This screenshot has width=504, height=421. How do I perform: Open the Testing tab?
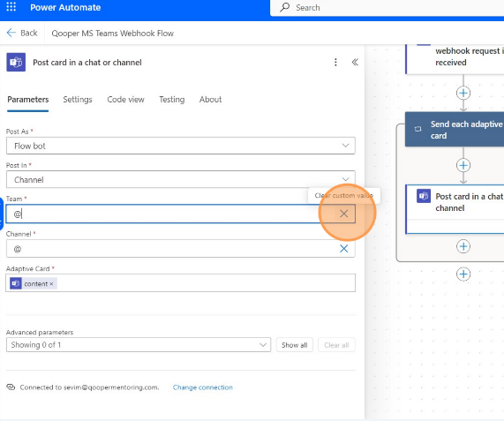click(172, 100)
